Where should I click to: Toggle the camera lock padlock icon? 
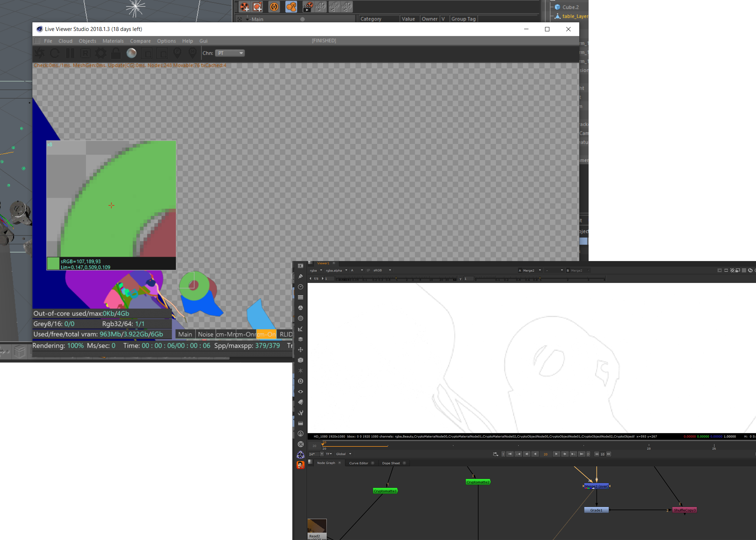coord(116,53)
